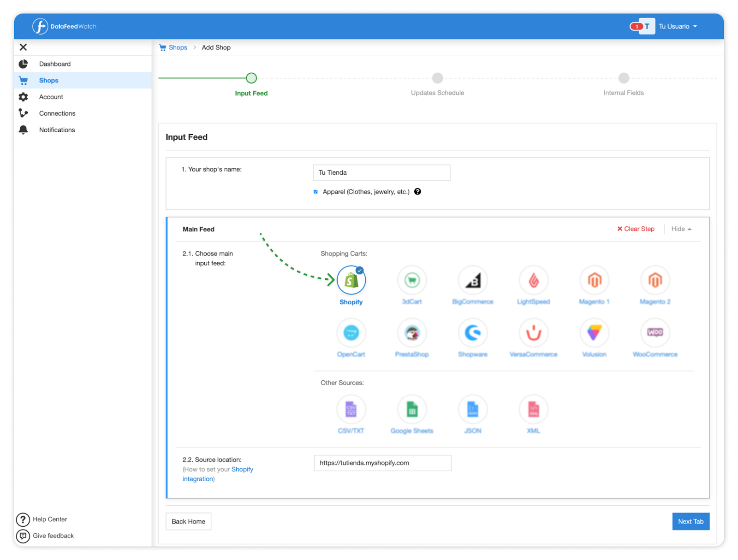Open Notifications in the sidebar

(83, 130)
